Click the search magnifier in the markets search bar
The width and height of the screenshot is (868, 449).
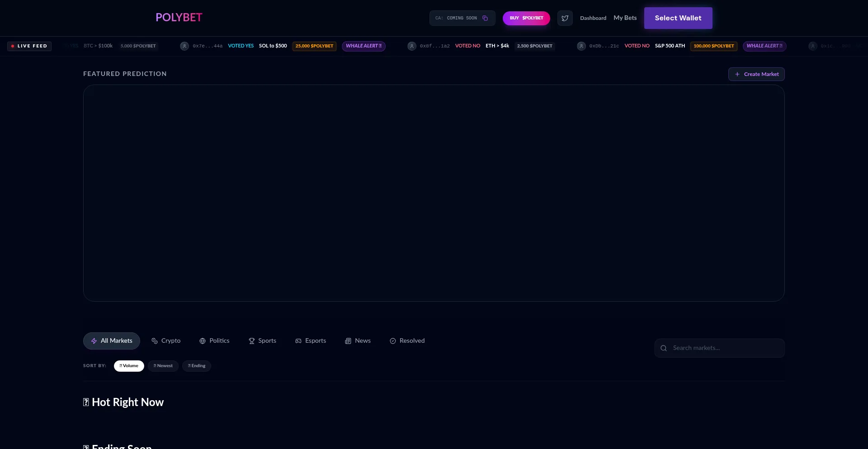point(664,348)
